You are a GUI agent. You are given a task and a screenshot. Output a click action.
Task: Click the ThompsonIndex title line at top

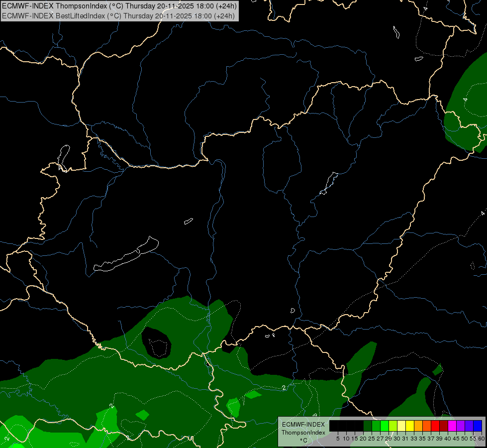119,5
